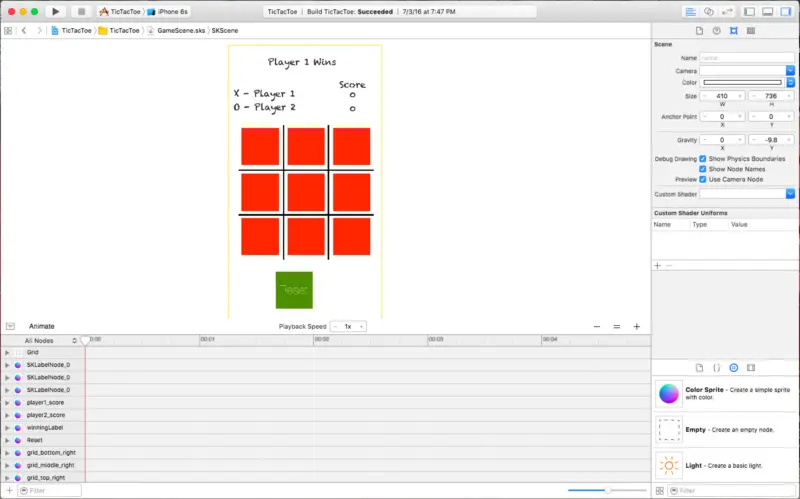Click the scene Color well
The image size is (800, 499).
(x=742, y=82)
